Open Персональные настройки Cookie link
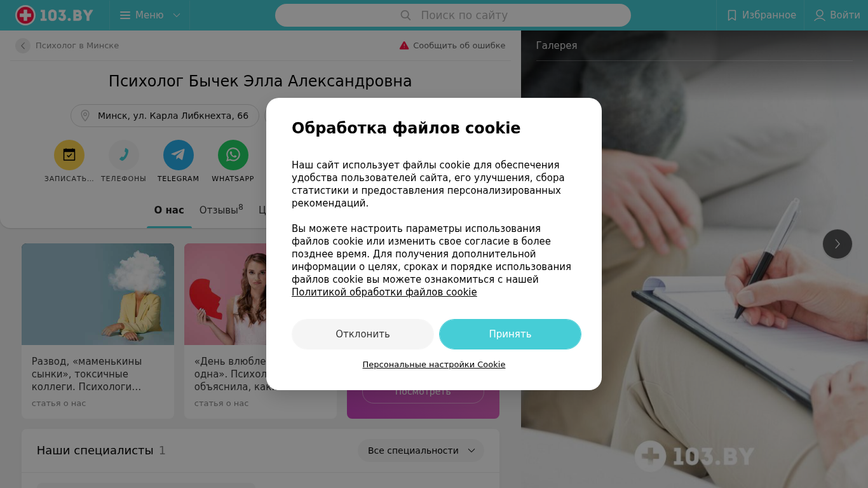 pyautogui.click(x=434, y=365)
